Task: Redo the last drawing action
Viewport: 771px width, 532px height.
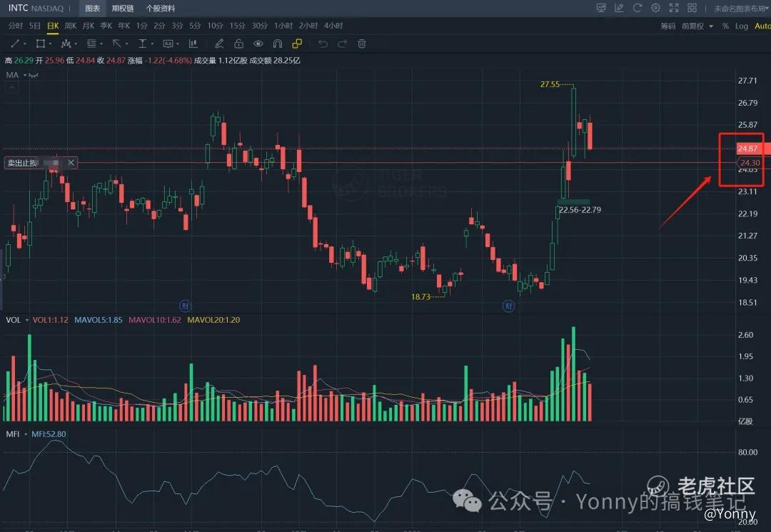Action: (342, 44)
